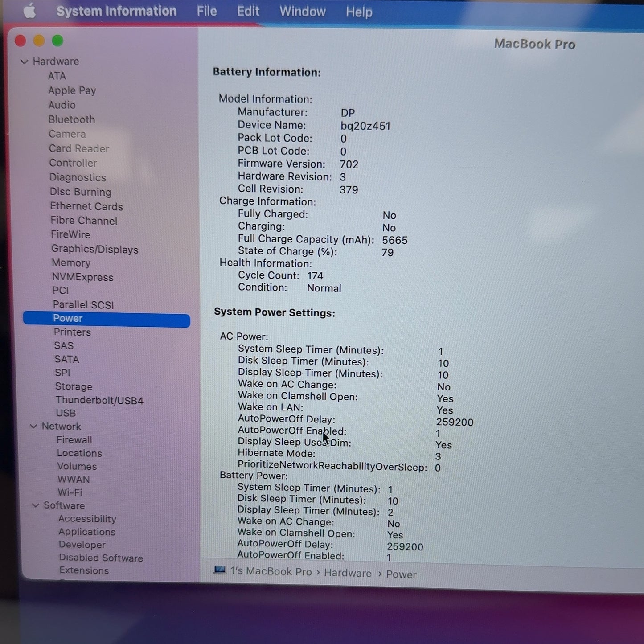Minimize the System Information window
The width and height of the screenshot is (644, 644).
[x=39, y=41]
